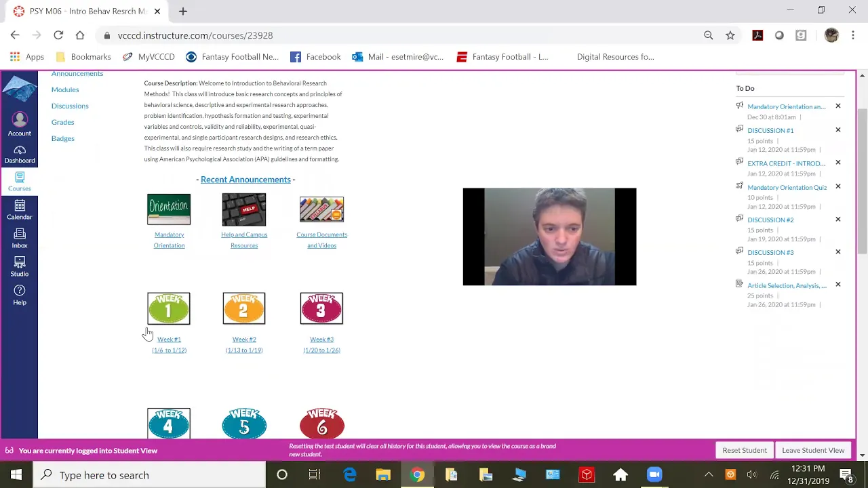Dismiss the Article Selection, Analysis to-do item
Image resolution: width=868 pixels, height=488 pixels.
click(x=837, y=285)
